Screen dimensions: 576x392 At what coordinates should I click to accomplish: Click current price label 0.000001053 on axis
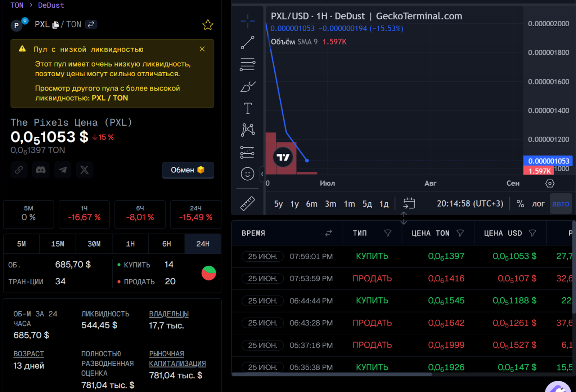[548, 161]
